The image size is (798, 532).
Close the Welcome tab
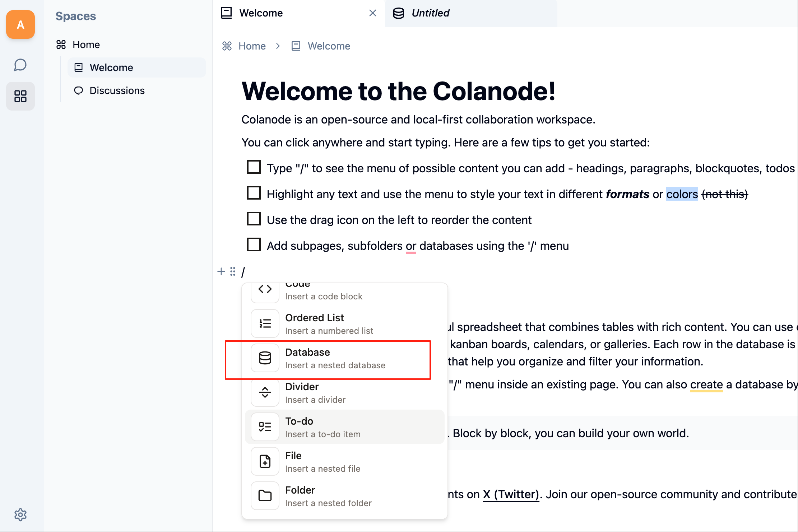pos(373,13)
